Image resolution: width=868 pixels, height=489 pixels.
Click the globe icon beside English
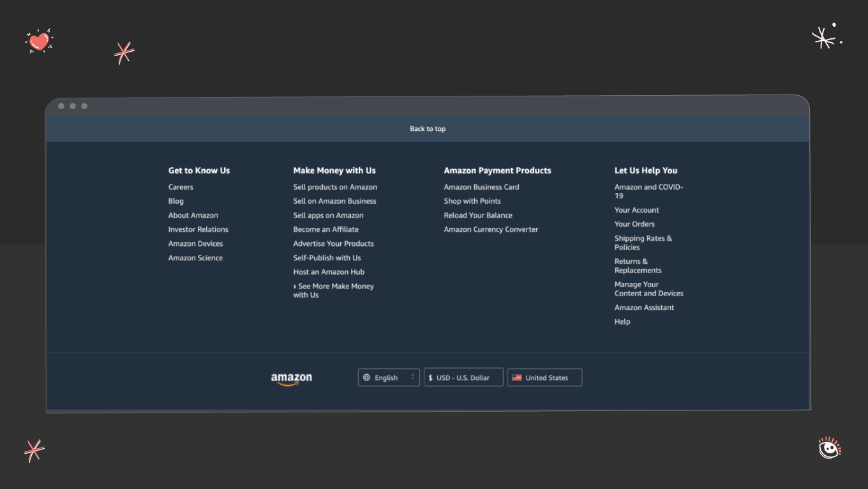[368, 377]
